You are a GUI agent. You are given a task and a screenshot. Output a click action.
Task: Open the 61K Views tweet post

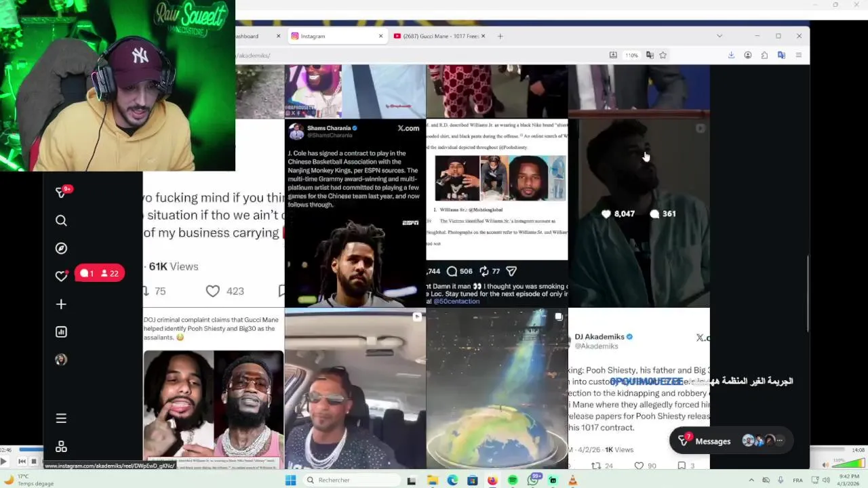coord(214,213)
